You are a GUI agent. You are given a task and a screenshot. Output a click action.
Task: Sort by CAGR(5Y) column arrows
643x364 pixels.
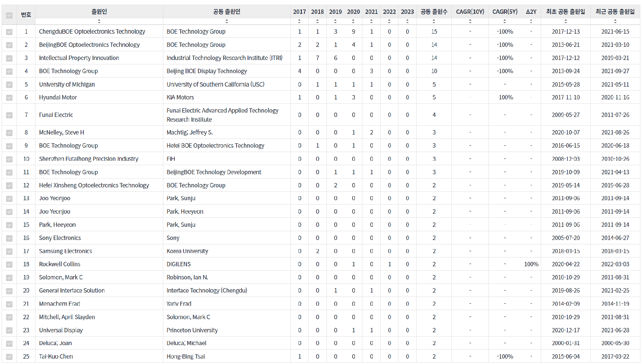pyautogui.click(x=505, y=21)
